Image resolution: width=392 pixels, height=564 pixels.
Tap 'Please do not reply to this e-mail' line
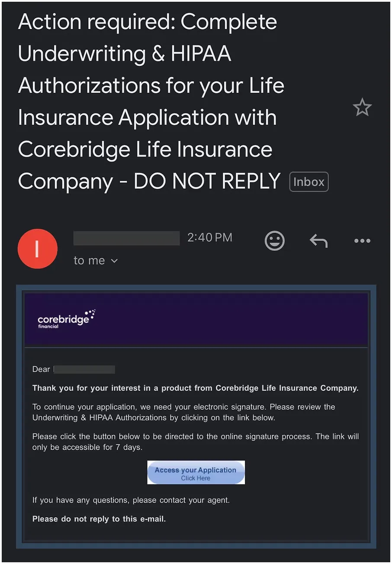click(x=99, y=519)
